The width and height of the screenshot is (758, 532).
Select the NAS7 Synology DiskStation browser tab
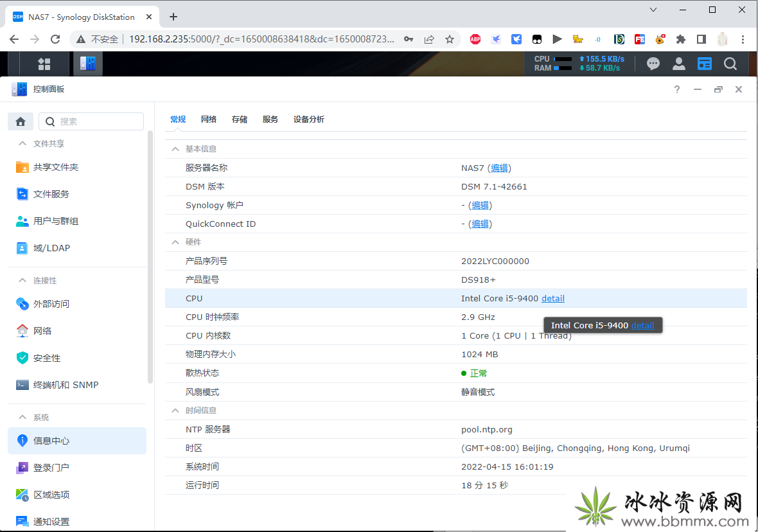pyautogui.click(x=81, y=17)
